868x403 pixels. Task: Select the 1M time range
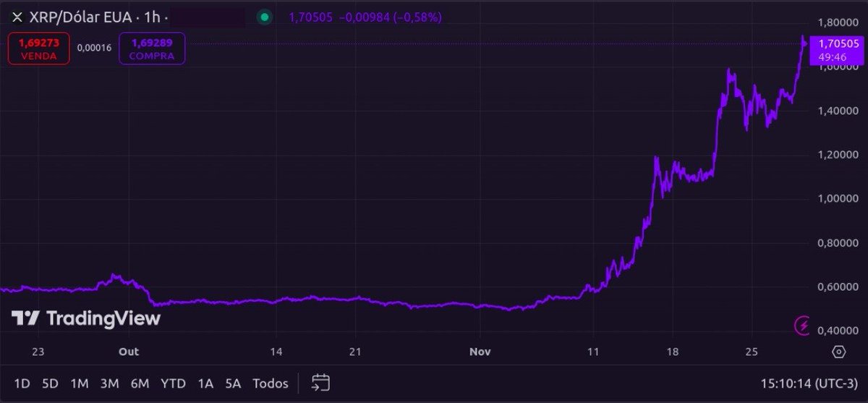click(79, 383)
